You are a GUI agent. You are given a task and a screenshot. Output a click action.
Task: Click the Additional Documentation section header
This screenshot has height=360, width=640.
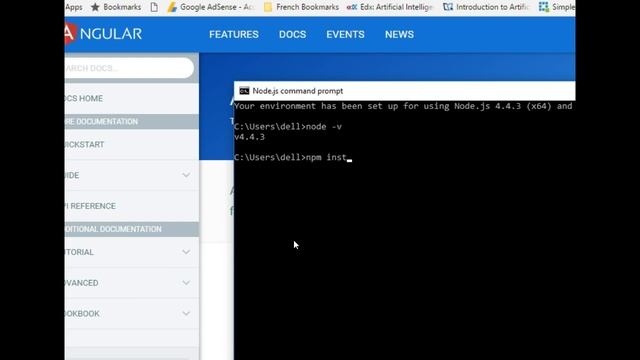[131, 229]
